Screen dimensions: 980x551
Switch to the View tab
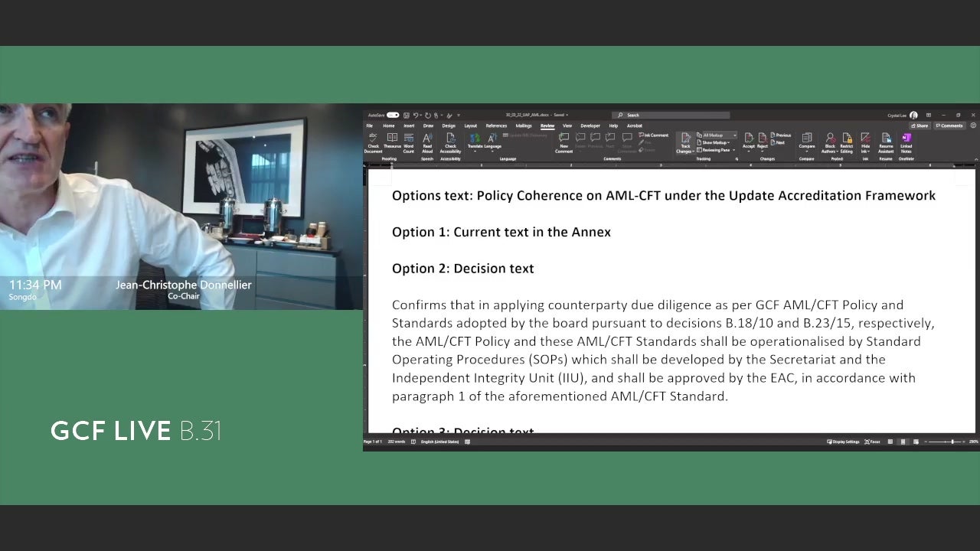[x=567, y=126]
